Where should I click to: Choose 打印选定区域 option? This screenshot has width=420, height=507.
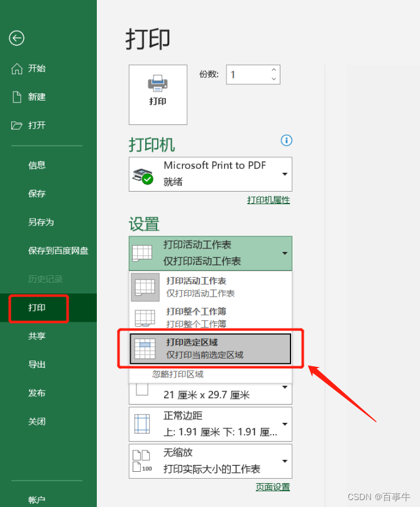point(211,349)
